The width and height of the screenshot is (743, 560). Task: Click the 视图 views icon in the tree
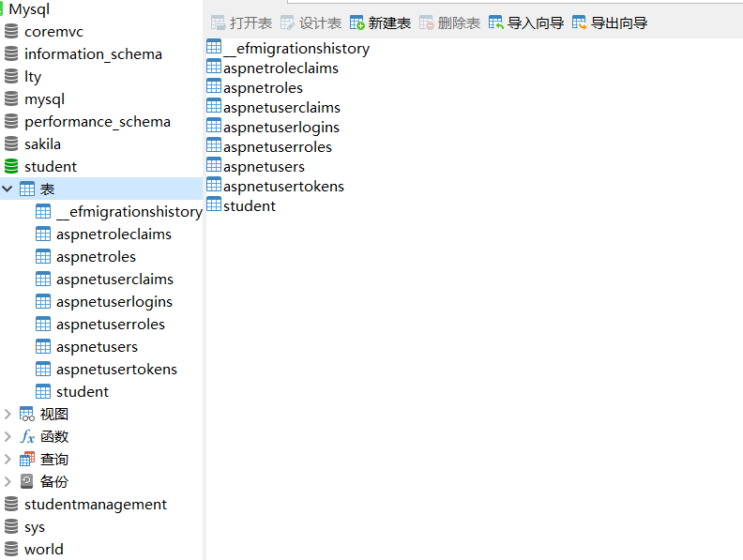click(x=27, y=414)
